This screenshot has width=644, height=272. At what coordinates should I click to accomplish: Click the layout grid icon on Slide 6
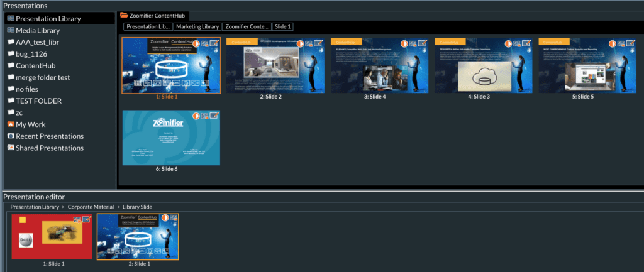click(205, 116)
